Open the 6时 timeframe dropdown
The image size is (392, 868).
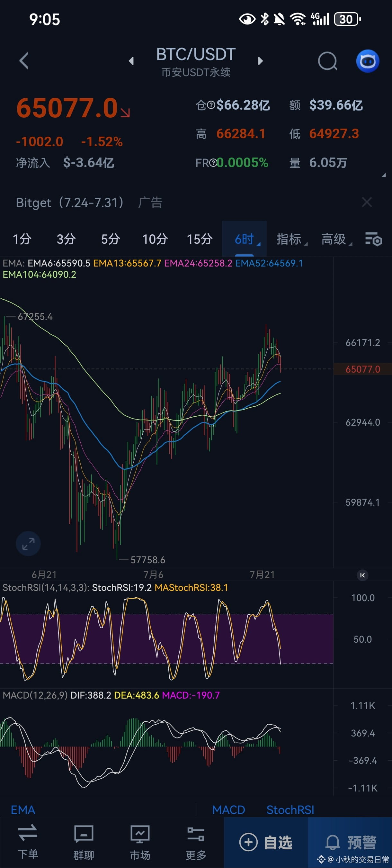pyautogui.click(x=245, y=239)
